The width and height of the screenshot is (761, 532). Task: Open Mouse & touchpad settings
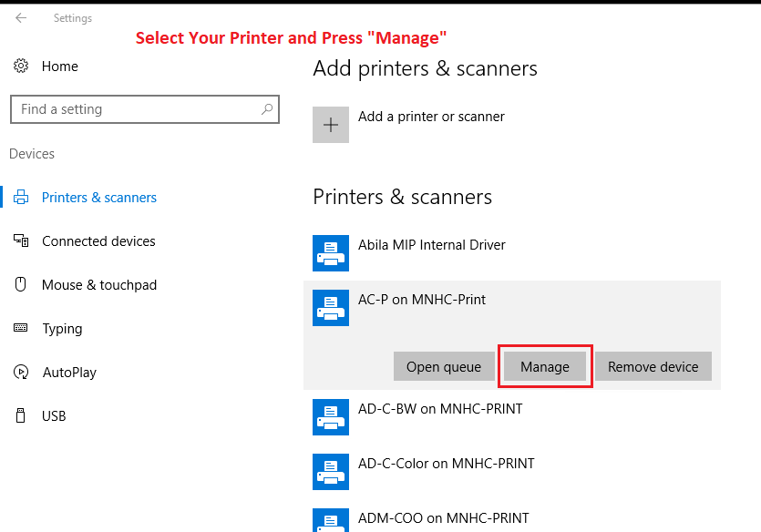tap(98, 285)
